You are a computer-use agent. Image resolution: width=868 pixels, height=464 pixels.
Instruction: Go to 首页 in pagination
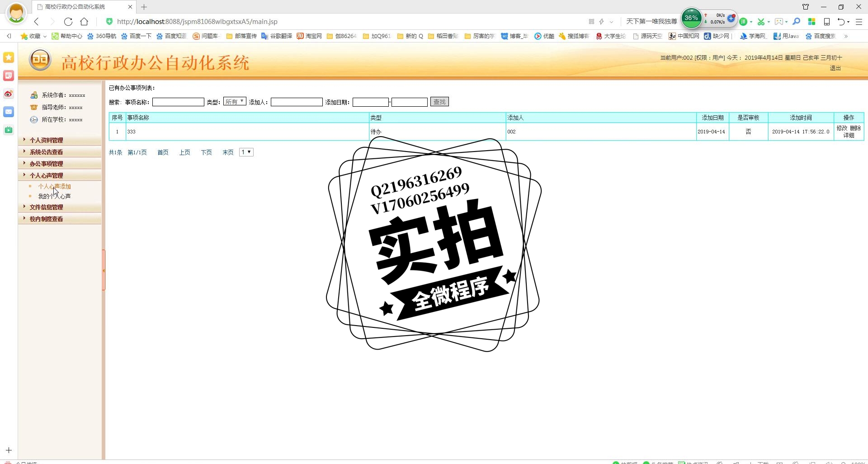pos(163,152)
